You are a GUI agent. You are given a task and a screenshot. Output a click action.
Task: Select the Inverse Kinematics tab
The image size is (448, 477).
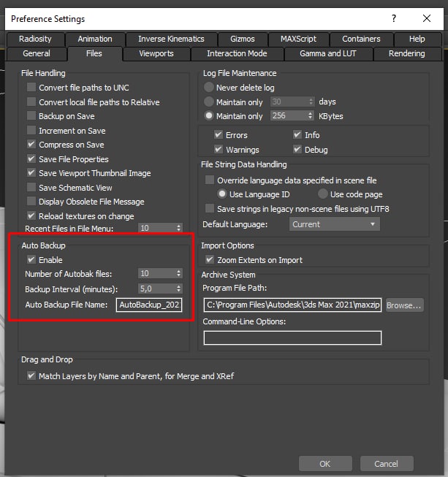coord(171,39)
